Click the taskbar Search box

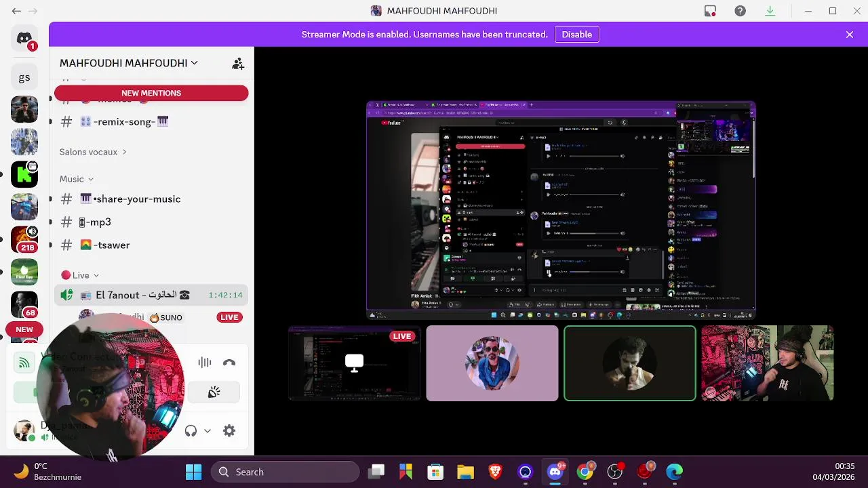coord(285,472)
